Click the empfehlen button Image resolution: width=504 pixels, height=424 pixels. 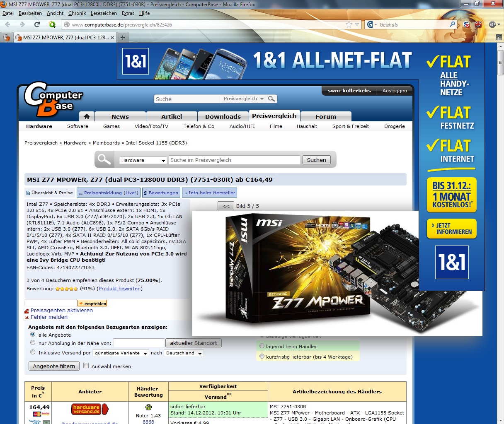coord(92,304)
